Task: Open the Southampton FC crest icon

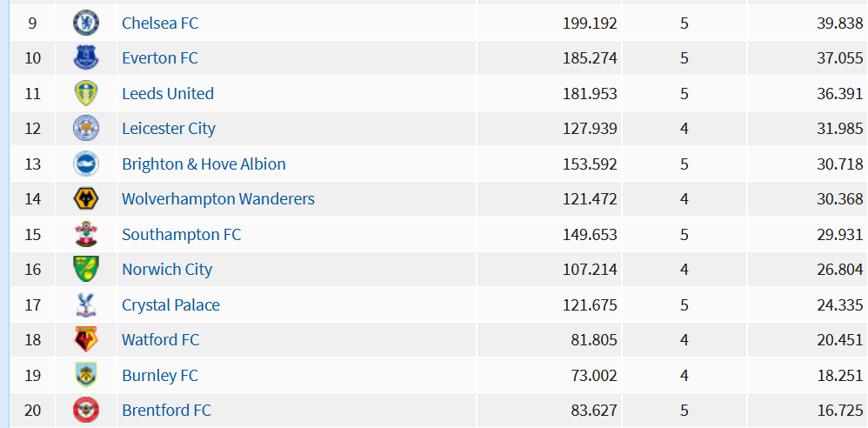Action: (x=86, y=234)
